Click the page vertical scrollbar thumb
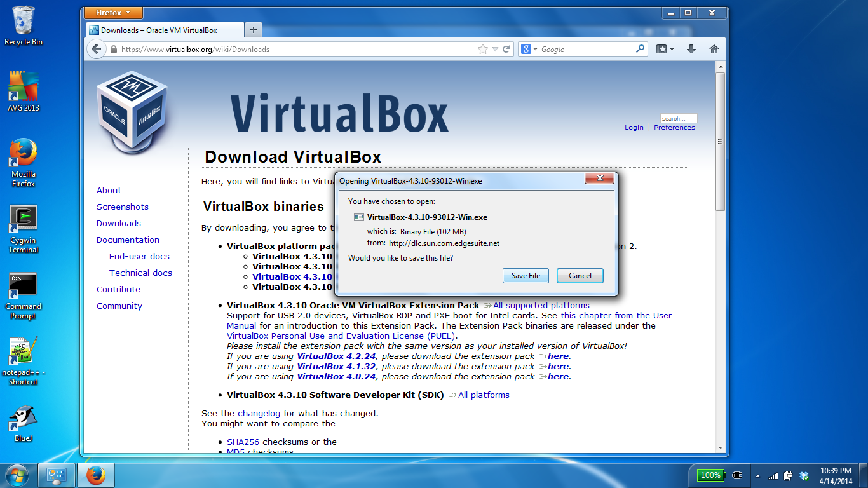Viewport: 868px width, 488px height. pyautogui.click(x=720, y=141)
